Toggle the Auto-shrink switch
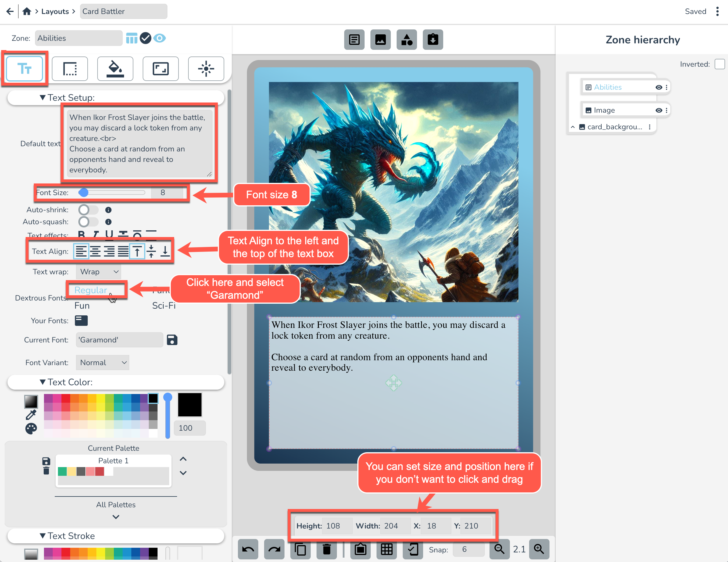Image resolution: width=728 pixels, height=562 pixels. click(88, 210)
